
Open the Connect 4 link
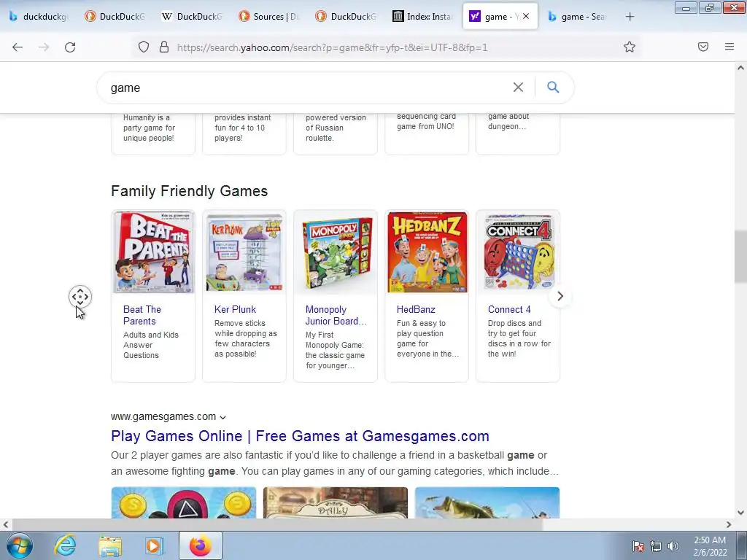(x=509, y=309)
